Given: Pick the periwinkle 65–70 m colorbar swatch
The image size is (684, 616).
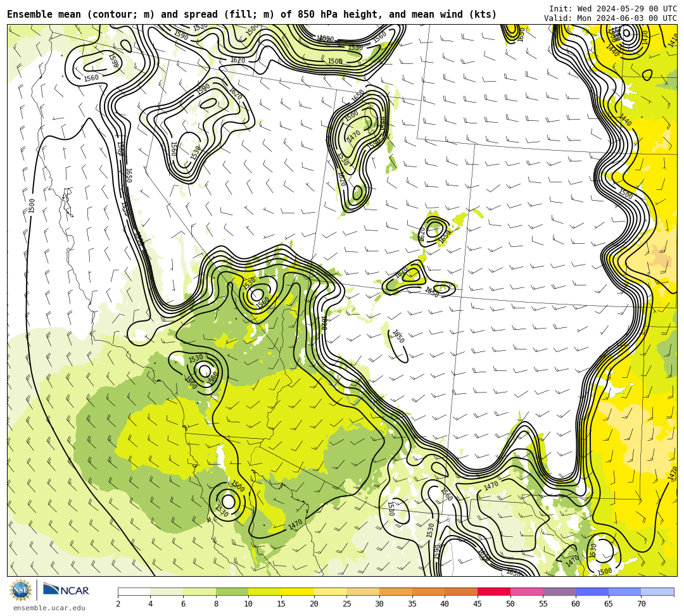Looking at the screenshot, I should [624, 591].
